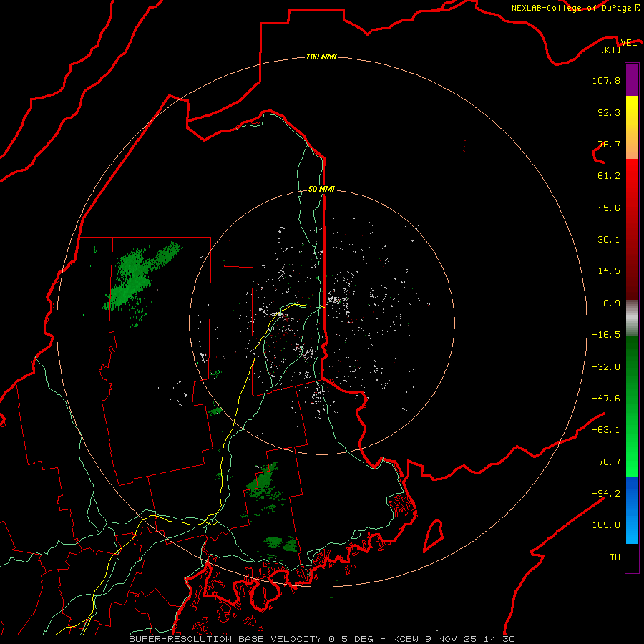Viewport: 644px width, 644px height.
Task: Click the -0.9 velocity scale value
Action: pyautogui.click(x=609, y=303)
